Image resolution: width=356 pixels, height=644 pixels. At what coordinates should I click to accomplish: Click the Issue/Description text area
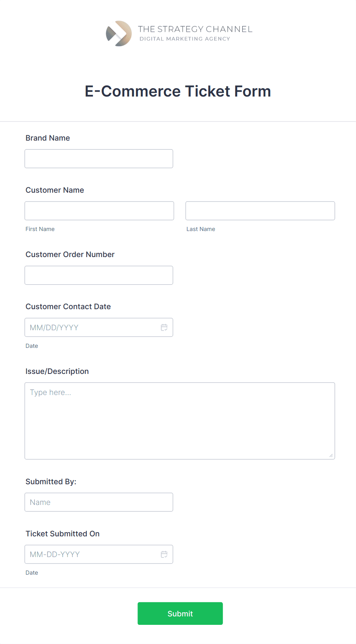(180, 420)
